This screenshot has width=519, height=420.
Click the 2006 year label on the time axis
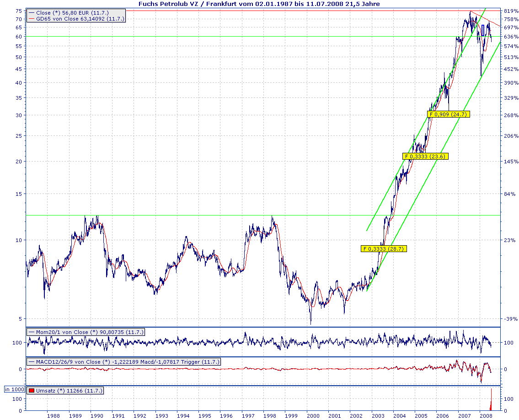pyautogui.click(x=443, y=416)
